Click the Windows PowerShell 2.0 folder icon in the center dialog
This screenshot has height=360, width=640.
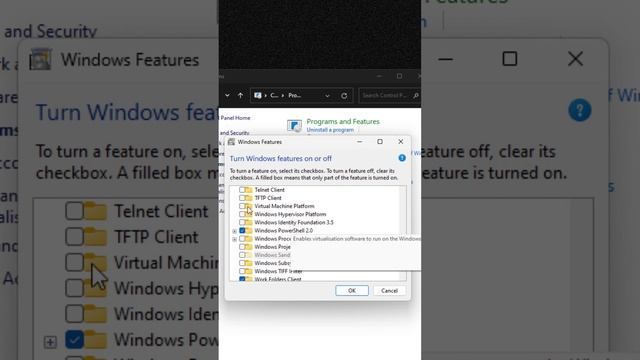(249, 231)
